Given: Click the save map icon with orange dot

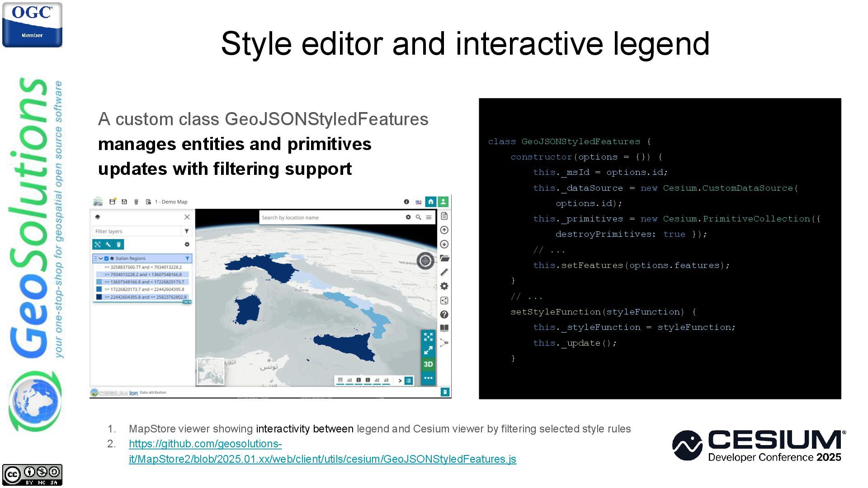Looking at the screenshot, I should click(113, 202).
